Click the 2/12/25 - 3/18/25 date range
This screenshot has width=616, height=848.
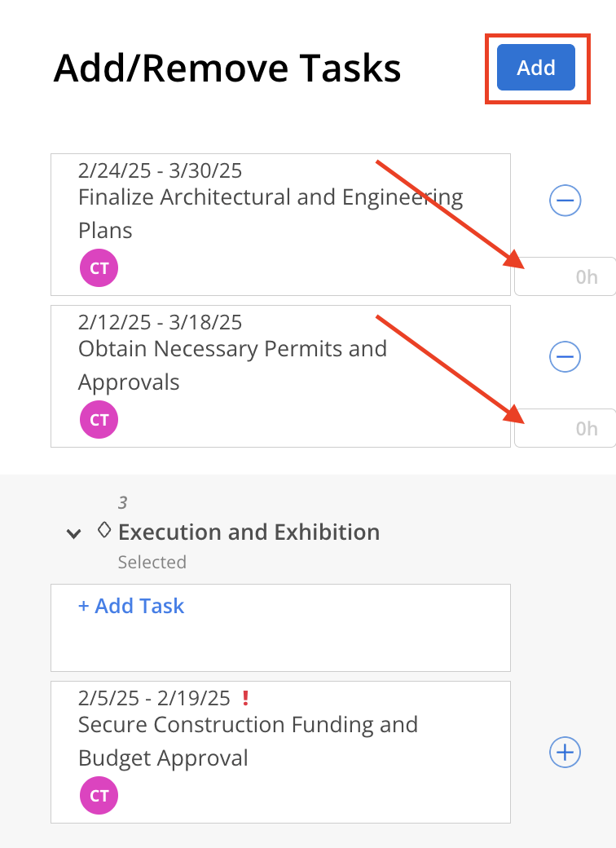click(x=160, y=322)
